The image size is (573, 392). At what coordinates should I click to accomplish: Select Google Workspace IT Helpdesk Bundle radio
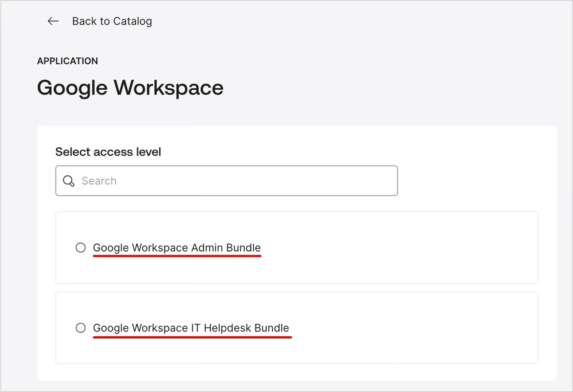[x=80, y=328]
